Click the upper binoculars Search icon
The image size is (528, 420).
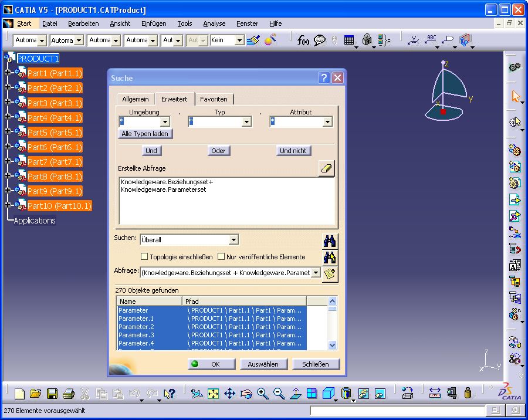click(x=330, y=241)
